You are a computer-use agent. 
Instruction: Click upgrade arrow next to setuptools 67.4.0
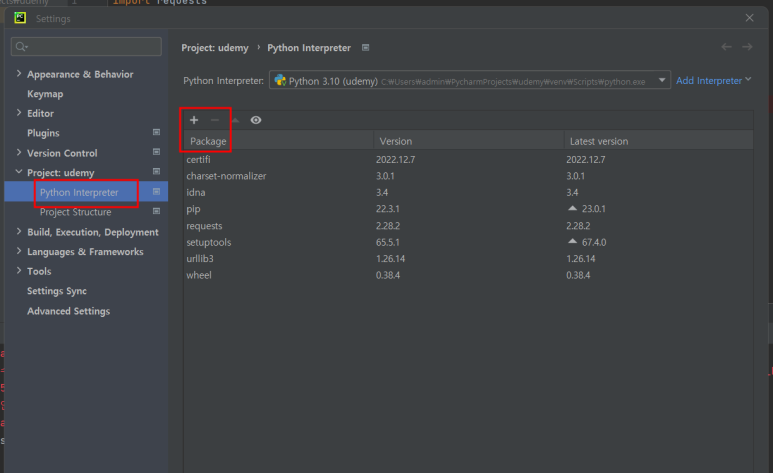(572, 242)
